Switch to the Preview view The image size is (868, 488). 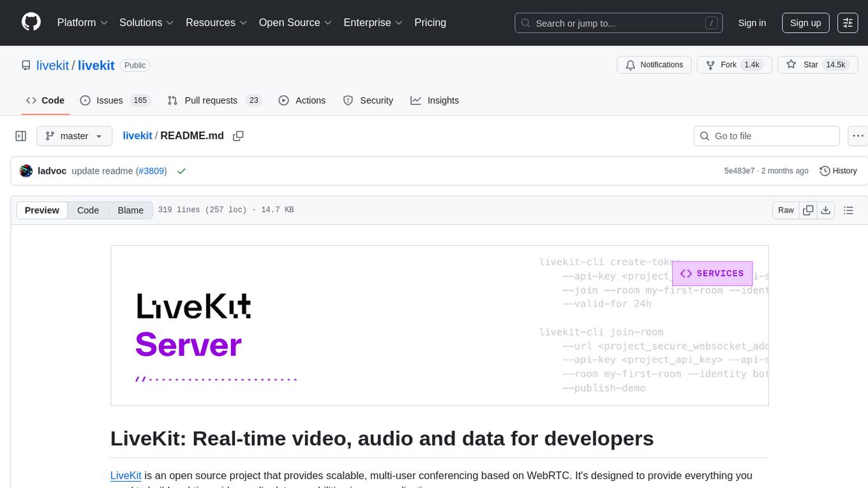click(x=42, y=210)
